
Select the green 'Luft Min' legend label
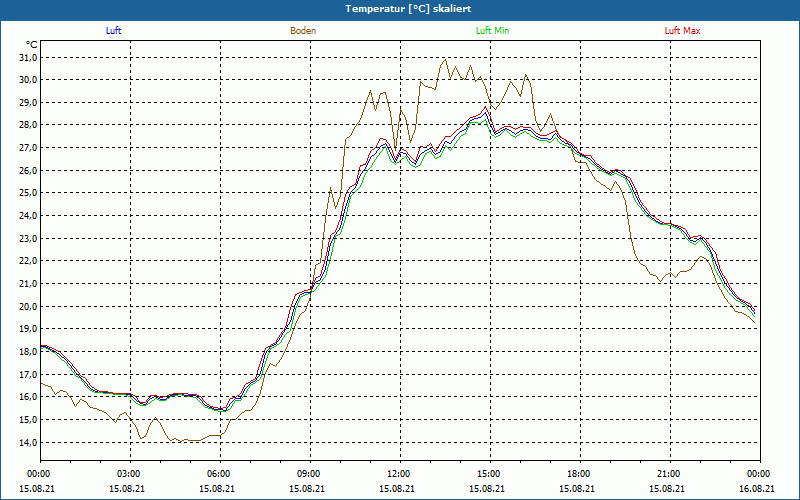[492, 31]
